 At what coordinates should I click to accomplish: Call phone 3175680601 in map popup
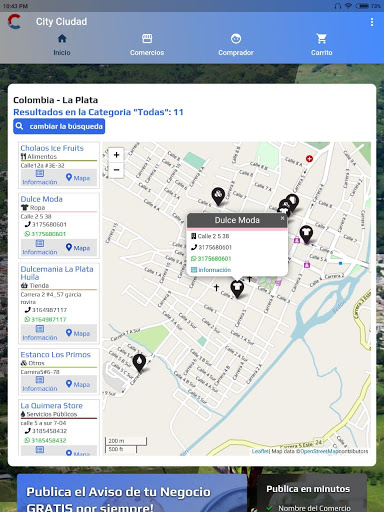[211, 247]
